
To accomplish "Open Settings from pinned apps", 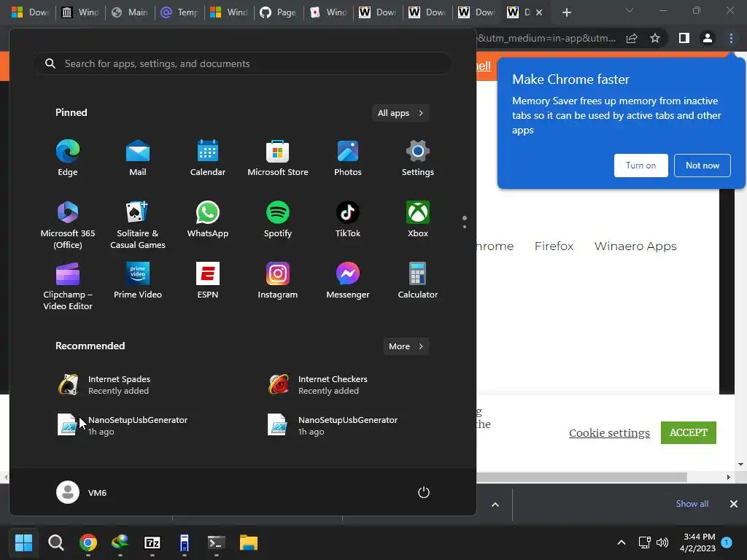I will coord(418,158).
